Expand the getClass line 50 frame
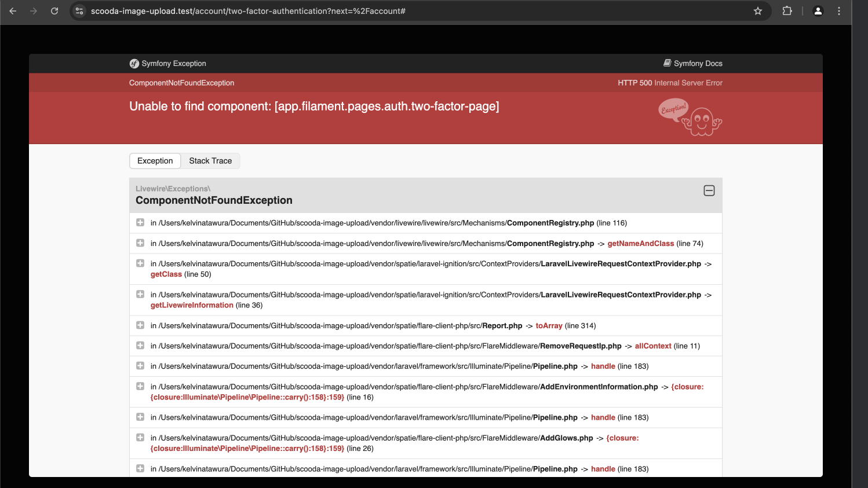 pos(140,263)
